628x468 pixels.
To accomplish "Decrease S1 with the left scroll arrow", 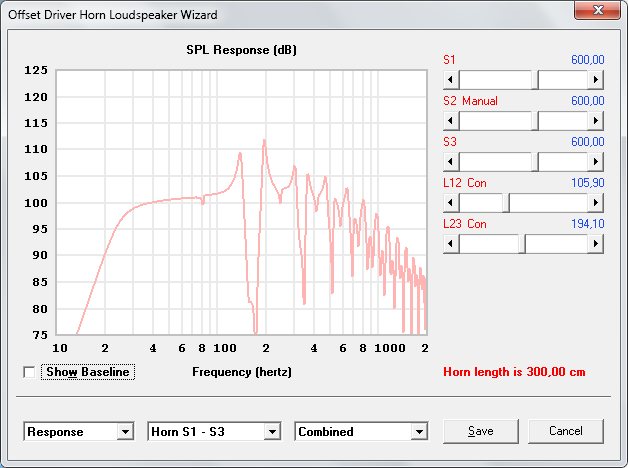I will (x=451, y=80).
